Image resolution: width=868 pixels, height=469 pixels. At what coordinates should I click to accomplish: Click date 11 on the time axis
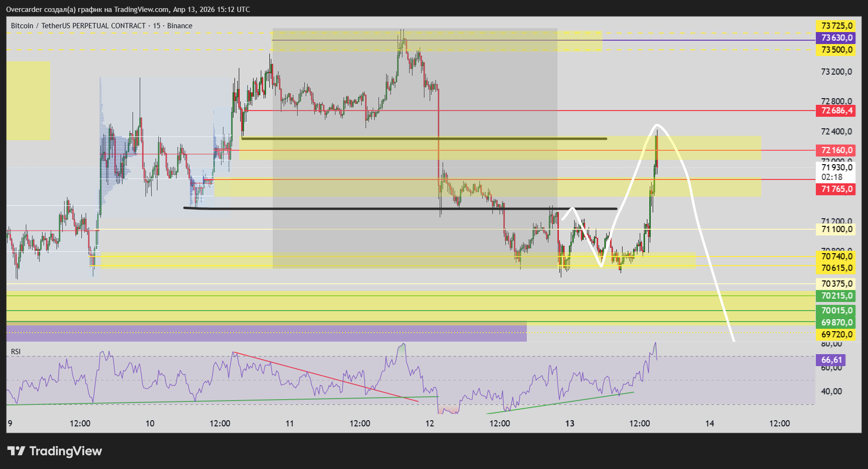pyautogui.click(x=289, y=424)
